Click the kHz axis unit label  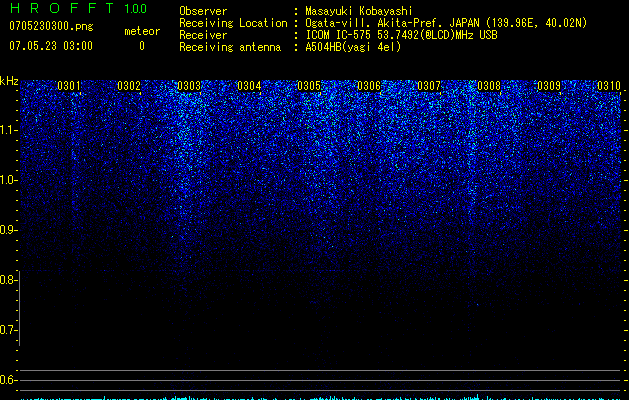pyautogui.click(x=9, y=81)
